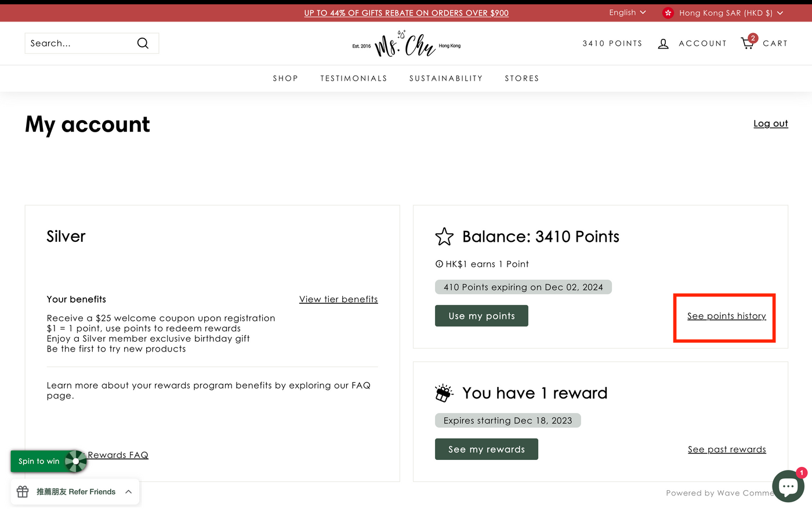
Task: Click the Spin to win wheel
Action: coord(75,461)
